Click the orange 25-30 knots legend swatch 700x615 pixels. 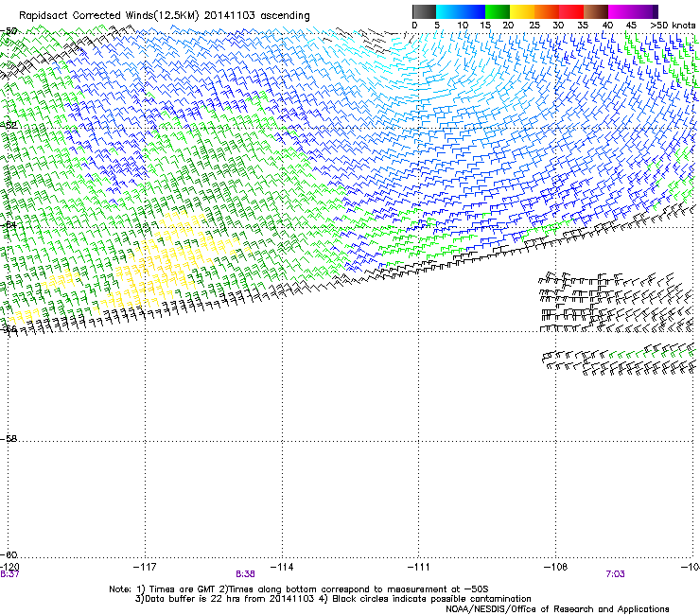pos(547,11)
